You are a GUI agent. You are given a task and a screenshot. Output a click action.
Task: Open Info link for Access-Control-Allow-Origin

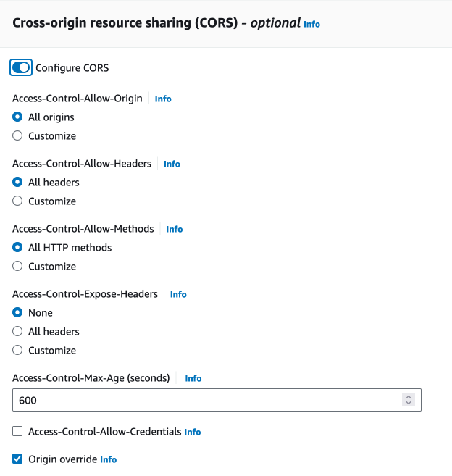tap(163, 99)
